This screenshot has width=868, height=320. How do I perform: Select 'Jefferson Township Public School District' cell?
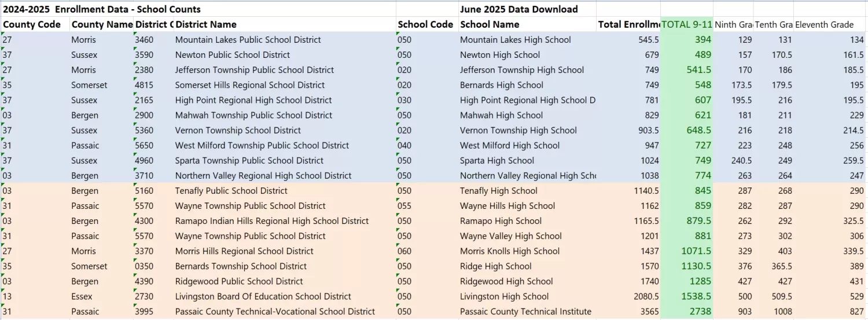click(284, 70)
